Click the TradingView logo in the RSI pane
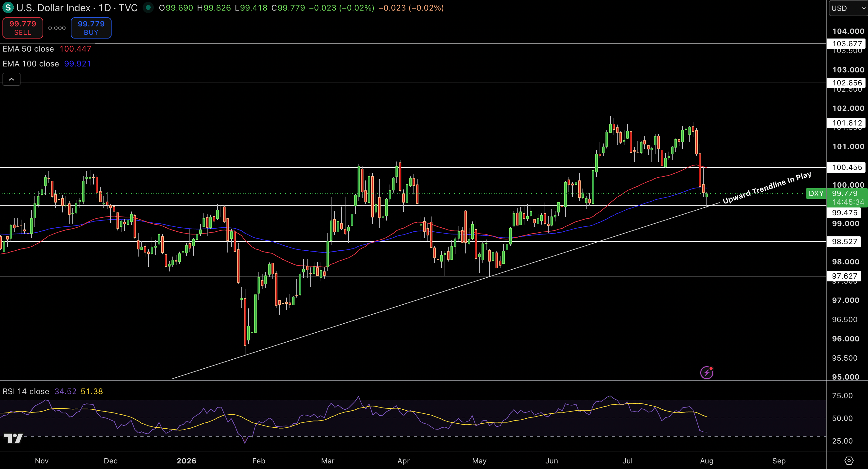 tap(13, 438)
